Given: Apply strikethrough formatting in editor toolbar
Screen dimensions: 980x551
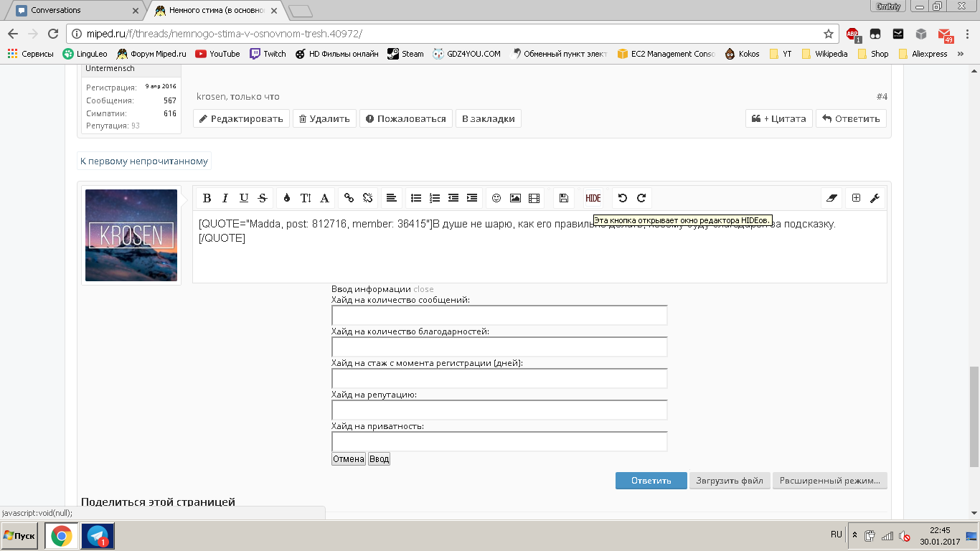Looking at the screenshot, I should coord(263,198).
